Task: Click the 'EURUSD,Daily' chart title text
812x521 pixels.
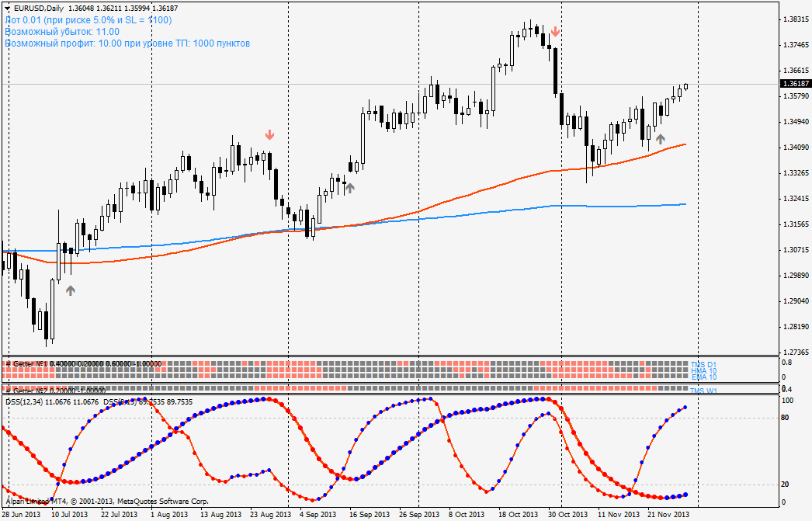Action: coord(39,9)
